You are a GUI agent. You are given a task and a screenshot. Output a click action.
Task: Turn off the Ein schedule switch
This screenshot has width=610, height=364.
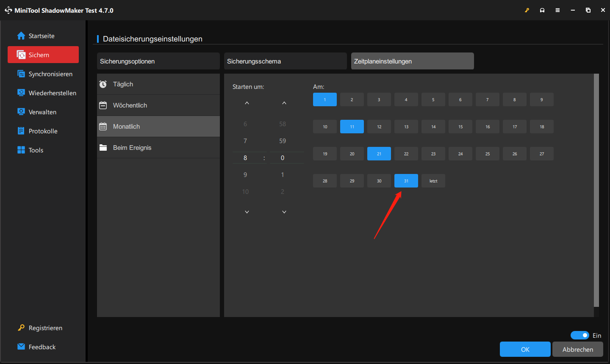(580, 335)
